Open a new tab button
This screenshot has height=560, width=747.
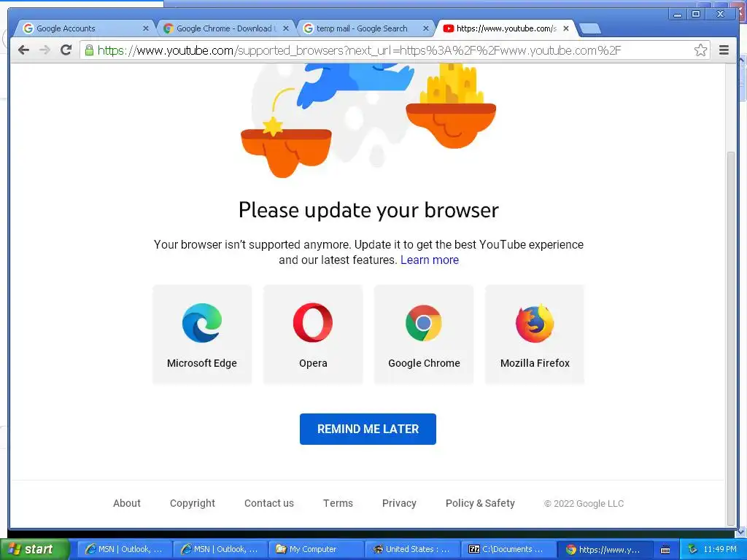[x=590, y=29]
